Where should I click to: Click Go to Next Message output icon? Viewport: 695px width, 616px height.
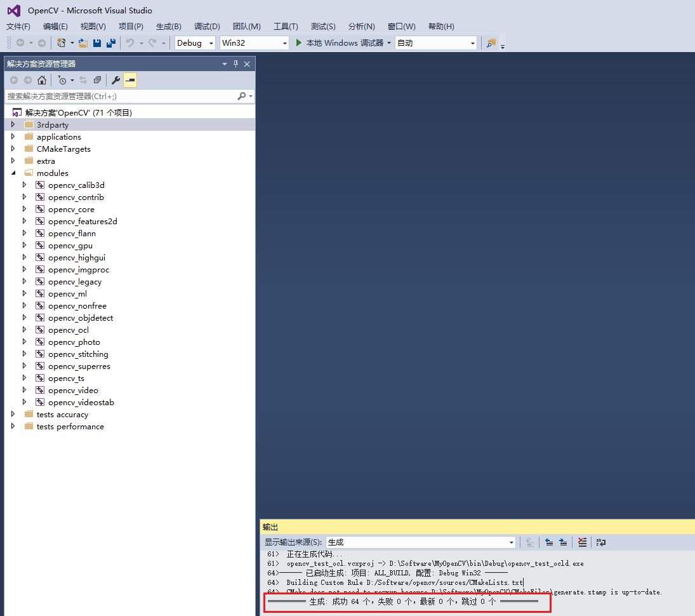(563, 542)
